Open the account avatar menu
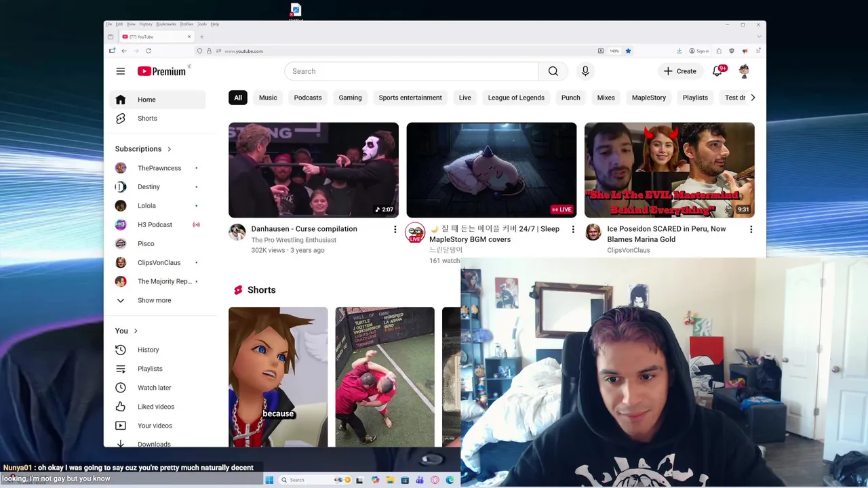Screen dimensions: 868x488 (744, 71)
